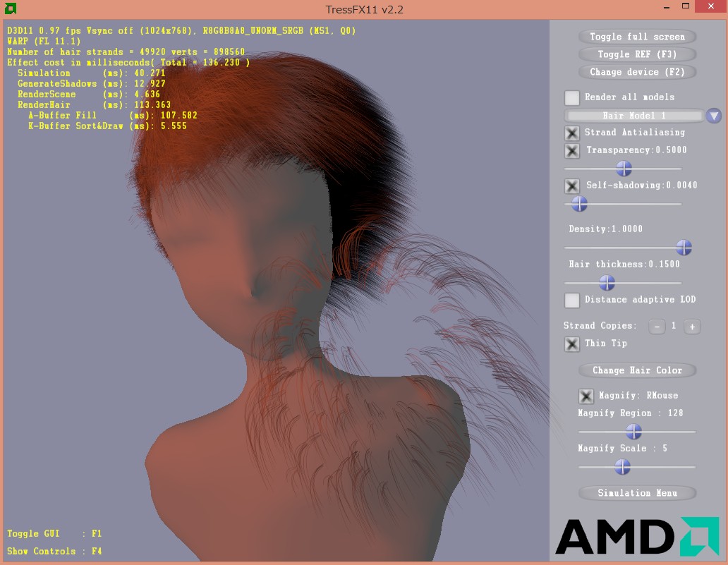Screen dimensions: 728x565
Task: Enable Render all models
Action: coord(572,97)
